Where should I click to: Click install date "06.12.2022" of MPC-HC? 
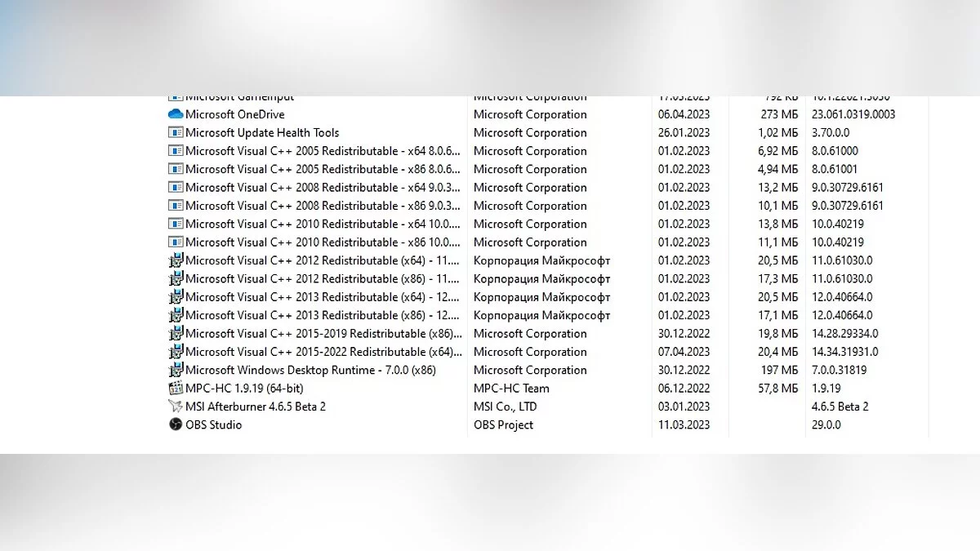pos(684,388)
